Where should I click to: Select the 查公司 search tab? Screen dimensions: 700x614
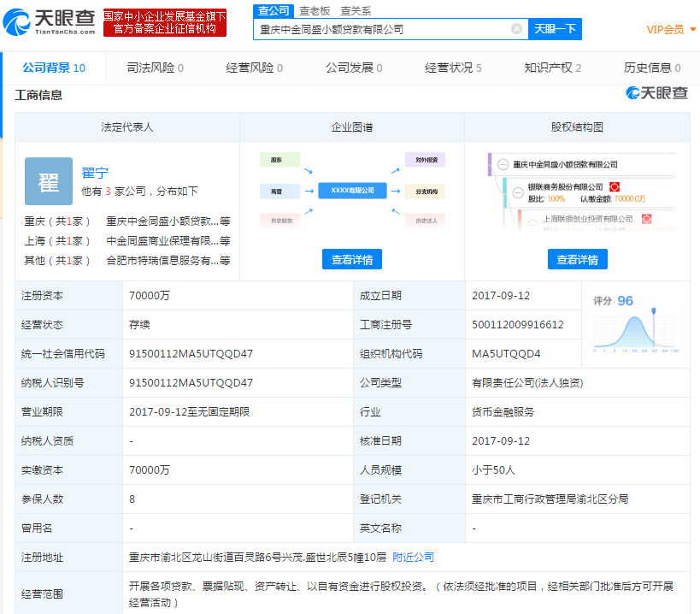tap(274, 11)
